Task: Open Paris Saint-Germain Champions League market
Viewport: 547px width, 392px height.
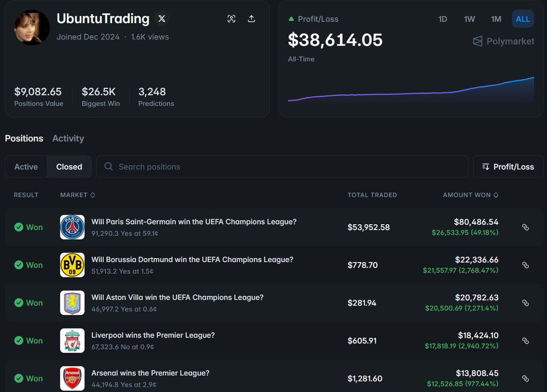Action: tap(194, 222)
